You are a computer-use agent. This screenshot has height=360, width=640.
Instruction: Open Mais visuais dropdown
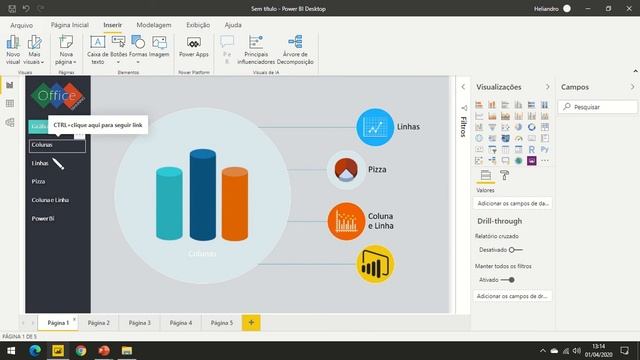(x=34, y=50)
